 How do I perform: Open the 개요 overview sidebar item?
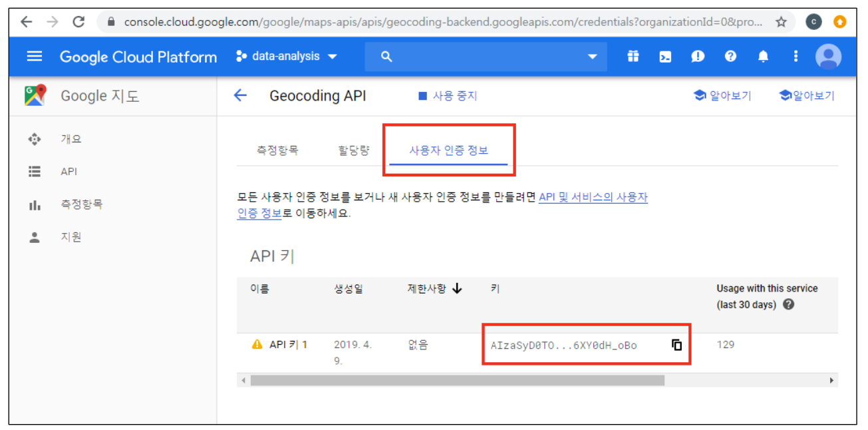click(71, 139)
